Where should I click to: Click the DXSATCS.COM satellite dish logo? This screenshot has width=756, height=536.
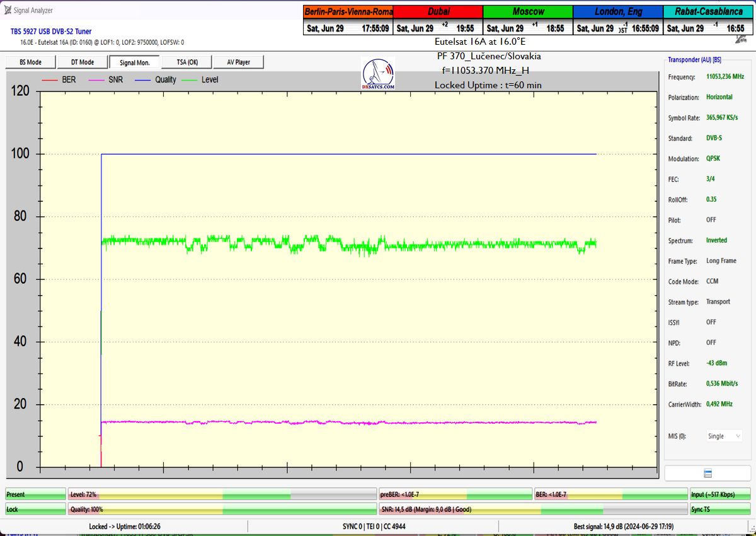tap(378, 74)
